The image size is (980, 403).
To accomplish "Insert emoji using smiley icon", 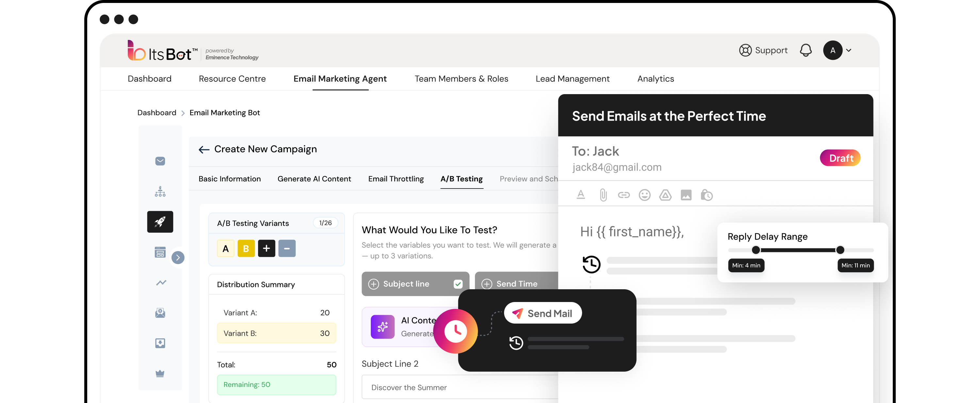I will tap(644, 195).
